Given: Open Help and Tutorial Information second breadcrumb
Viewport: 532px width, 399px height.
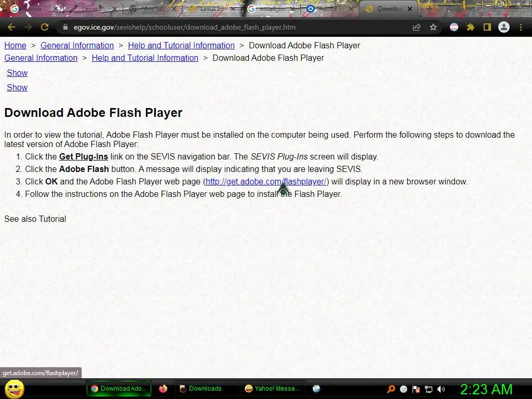Looking at the screenshot, I should click(145, 58).
